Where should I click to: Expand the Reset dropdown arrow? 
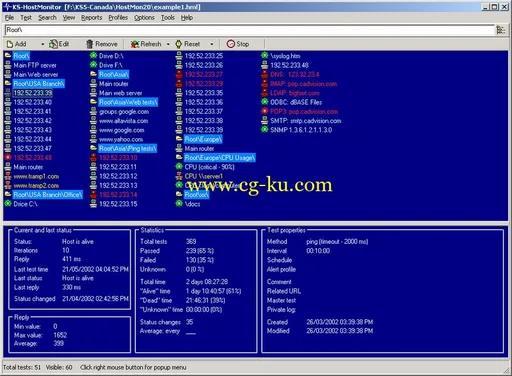(x=212, y=44)
